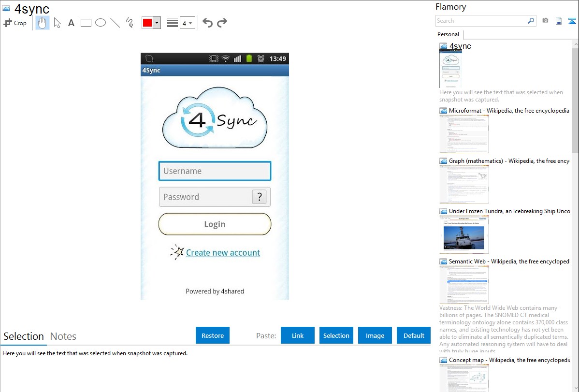Click the Image paste button

375,335
